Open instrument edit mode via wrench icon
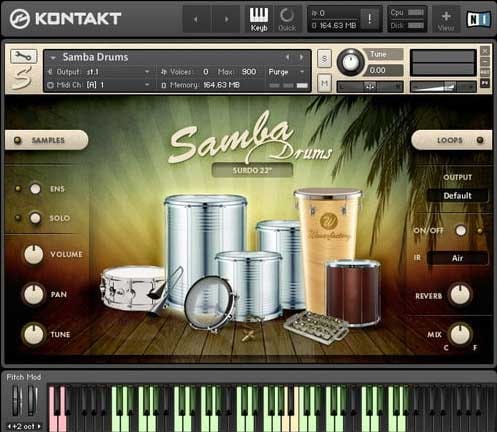 click(x=23, y=57)
